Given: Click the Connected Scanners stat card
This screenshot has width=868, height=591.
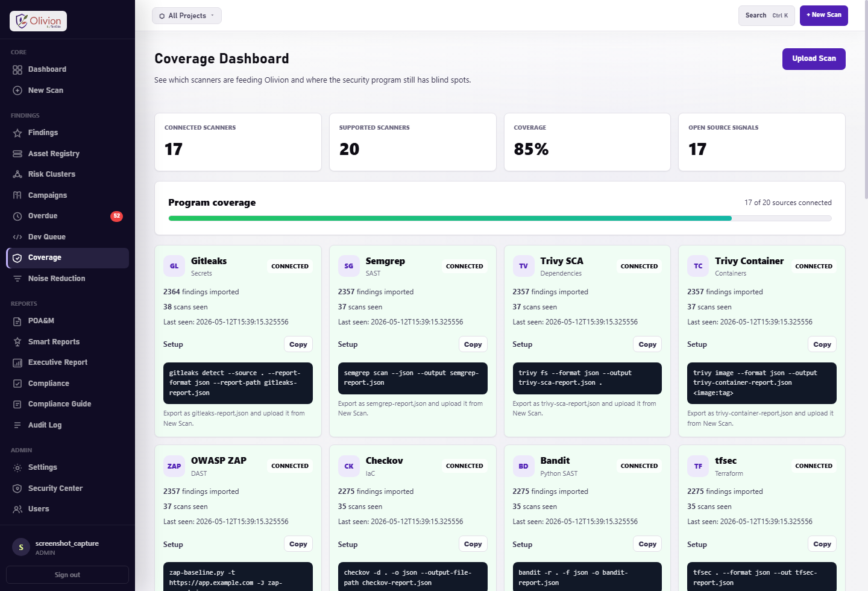Looking at the screenshot, I should tap(238, 142).
